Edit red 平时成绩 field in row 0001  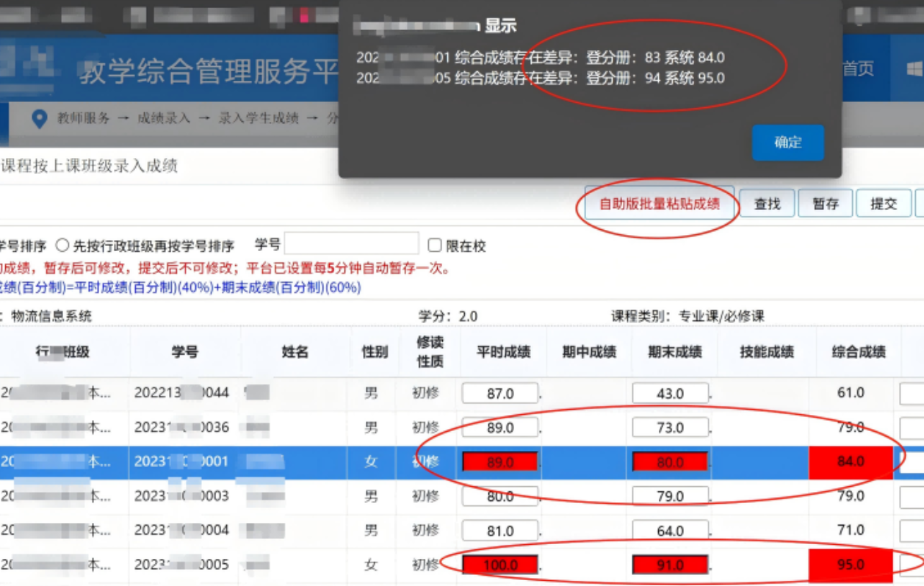click(x=500, y=462)
